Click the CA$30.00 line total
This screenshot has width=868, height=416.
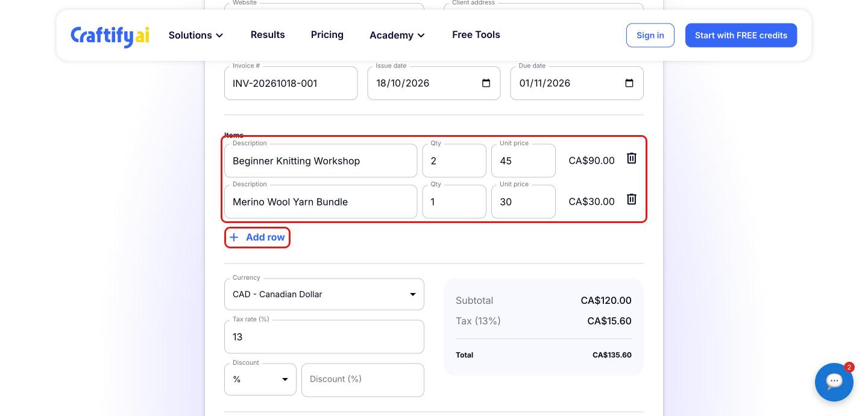[x=591, y=201]
